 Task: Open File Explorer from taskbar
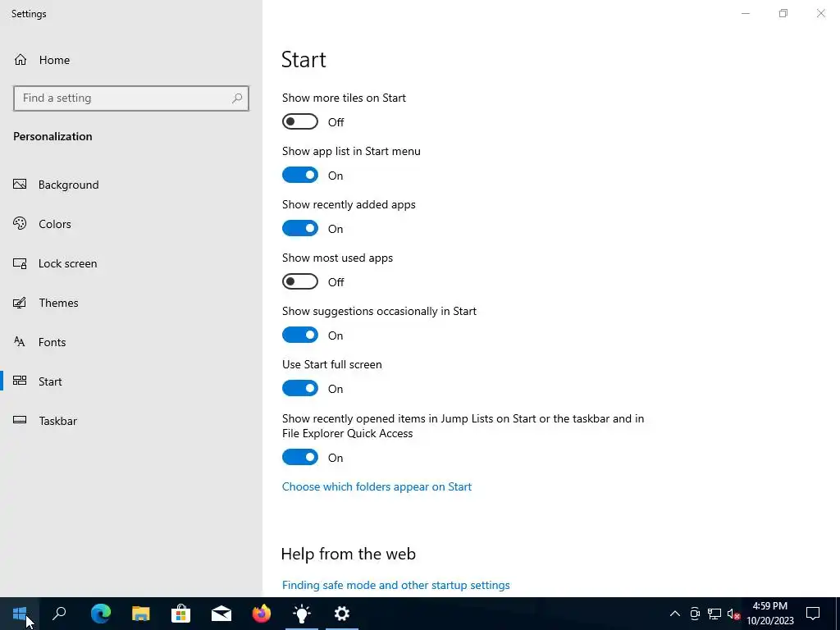coord(141,614)
